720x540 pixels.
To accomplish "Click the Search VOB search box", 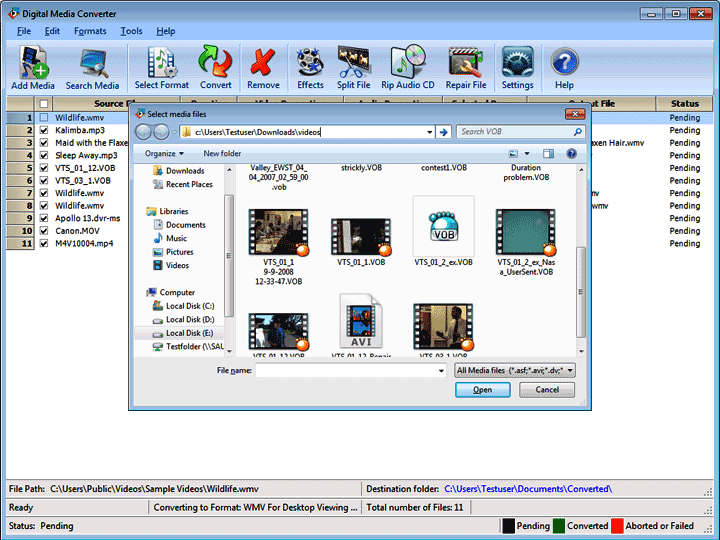I will [521, 132].
